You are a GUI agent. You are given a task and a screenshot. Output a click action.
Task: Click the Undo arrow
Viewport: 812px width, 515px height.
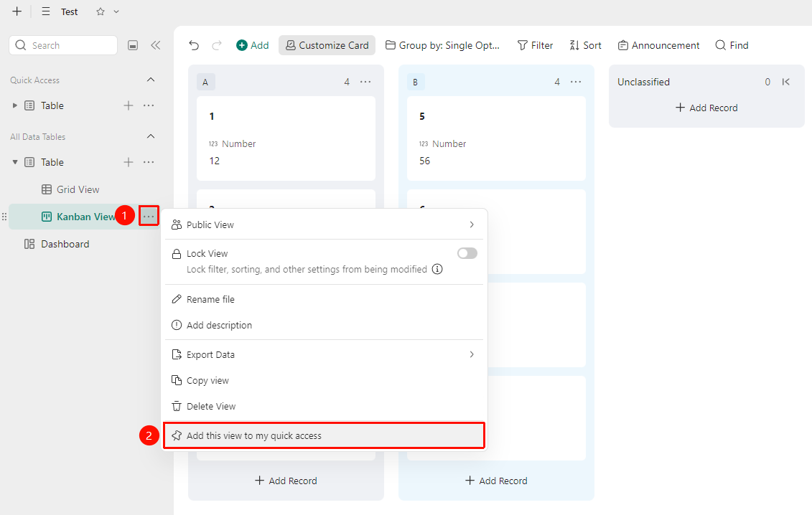pos(194,46)
